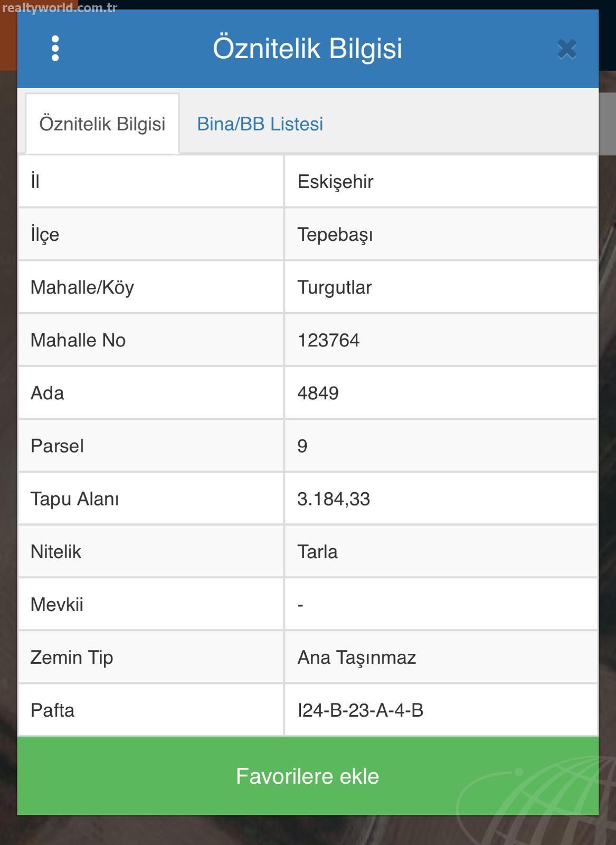This screenshot has width=616, height=845.
Task: Select the Öznitelik Bilgisi tab
Action: click(x=102, y=124)
